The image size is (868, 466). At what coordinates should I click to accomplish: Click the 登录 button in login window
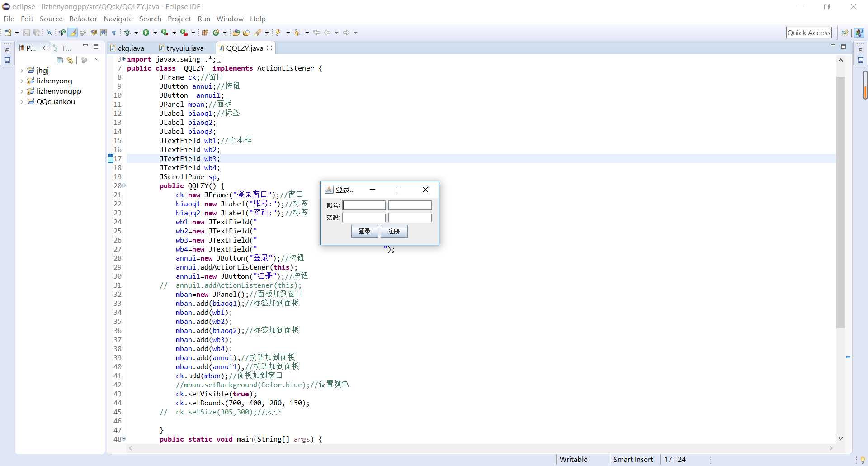pyautogui.click(x=364, y=231)
